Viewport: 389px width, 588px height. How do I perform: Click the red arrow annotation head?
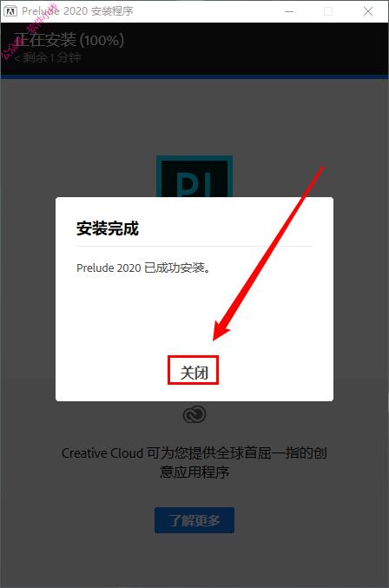221,330
